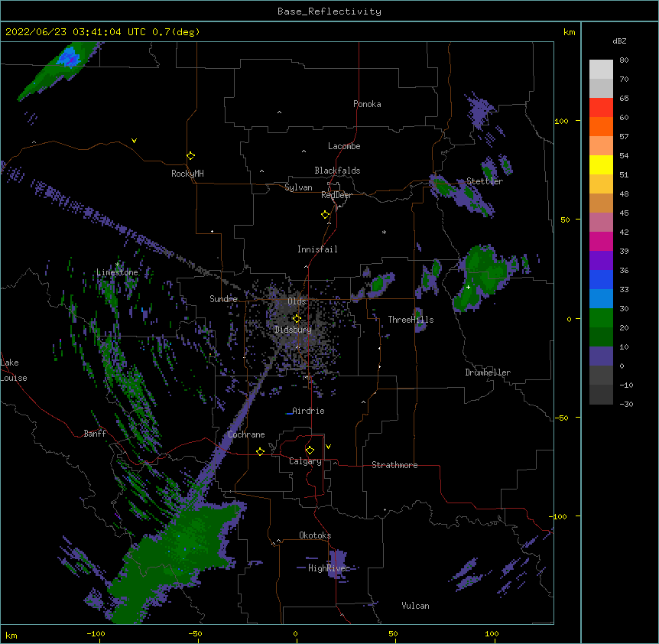Click the dBZ legend heading
This screenshot has width=659, height=644.
tap(619, 41)
